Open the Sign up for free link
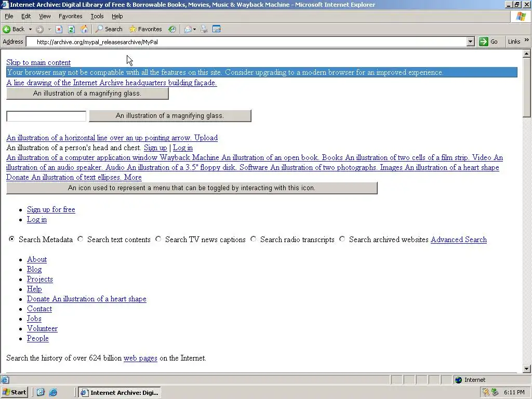This screenshot has width=532, height=399. coord(51,209)
